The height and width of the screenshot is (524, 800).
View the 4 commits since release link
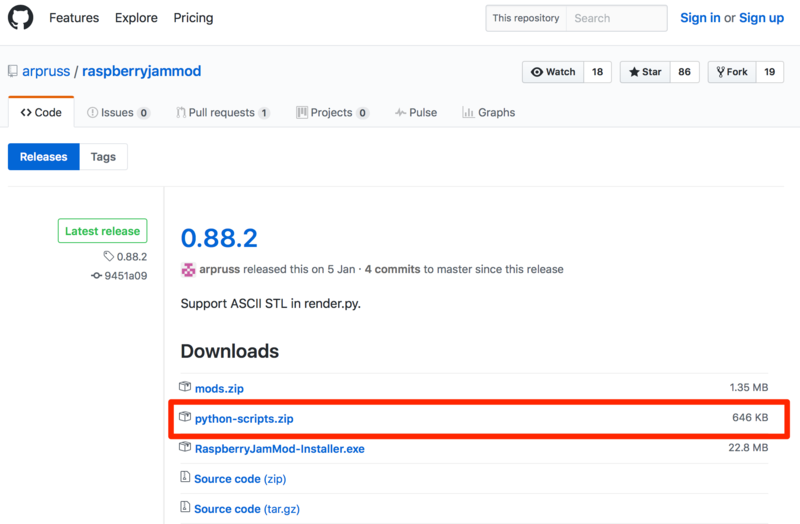click(x=392, y=269)
